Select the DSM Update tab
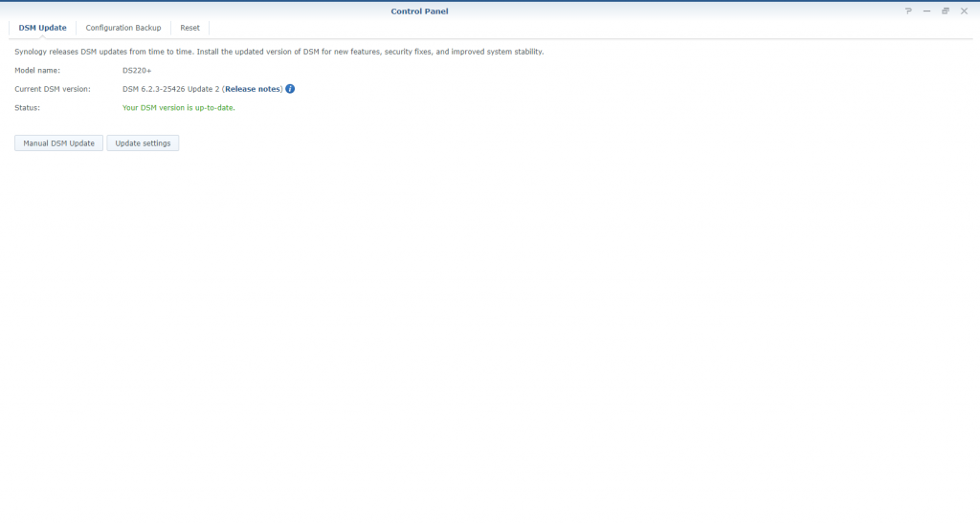The image size is (980, 524). [x=42, y=28]
